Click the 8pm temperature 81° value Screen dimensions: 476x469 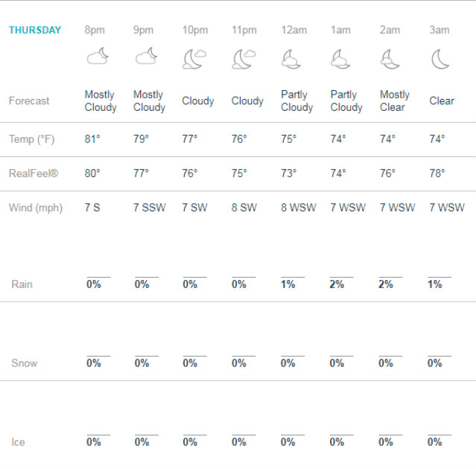pyautogui.click(x=92, y=139)
